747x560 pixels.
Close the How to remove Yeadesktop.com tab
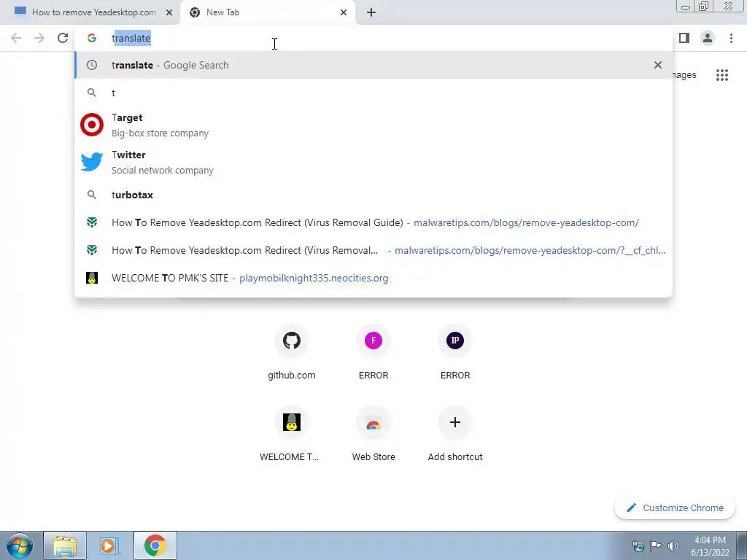[x=169, y=12]
